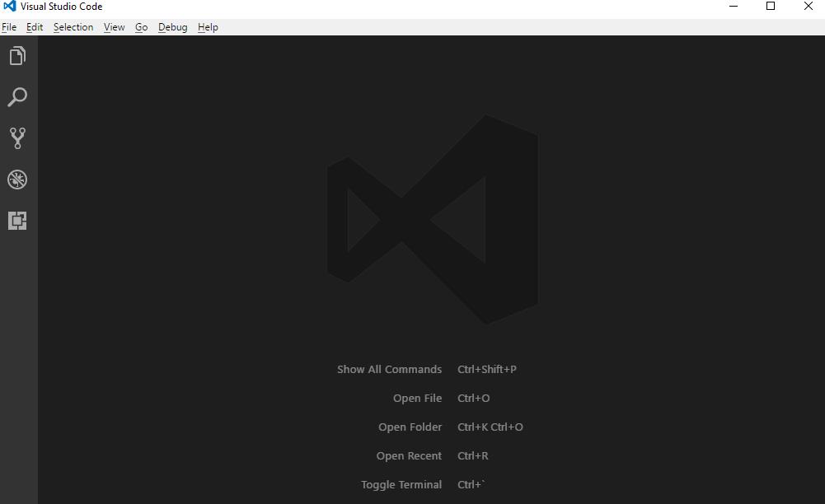Open the View menu

coord(115,27)
